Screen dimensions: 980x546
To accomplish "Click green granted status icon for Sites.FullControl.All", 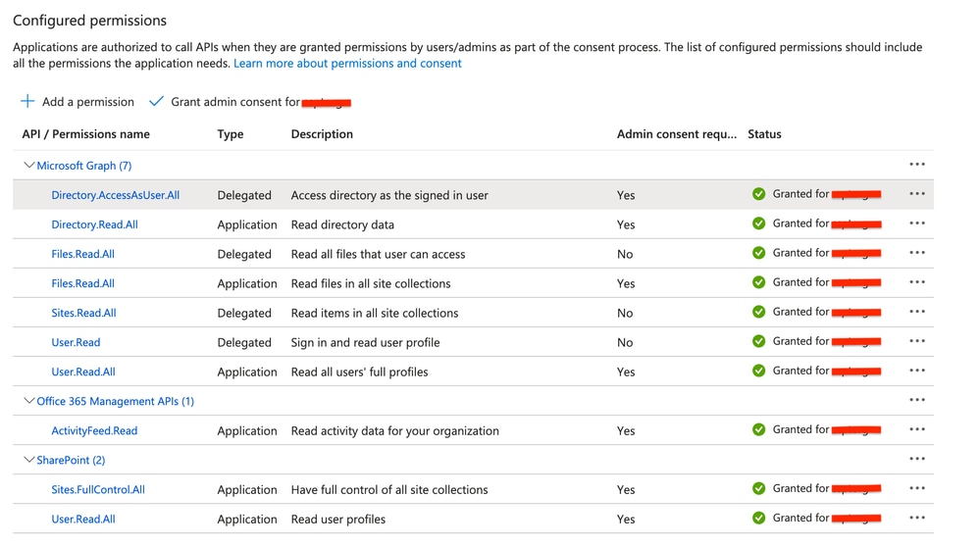I will pos(758,488).
